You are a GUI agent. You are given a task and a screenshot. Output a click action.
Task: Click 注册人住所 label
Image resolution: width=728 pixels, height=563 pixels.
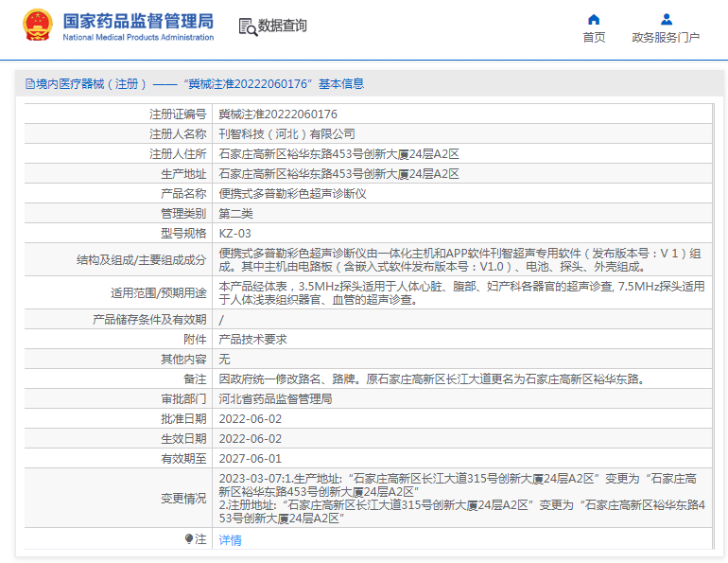tap(178, 154)
